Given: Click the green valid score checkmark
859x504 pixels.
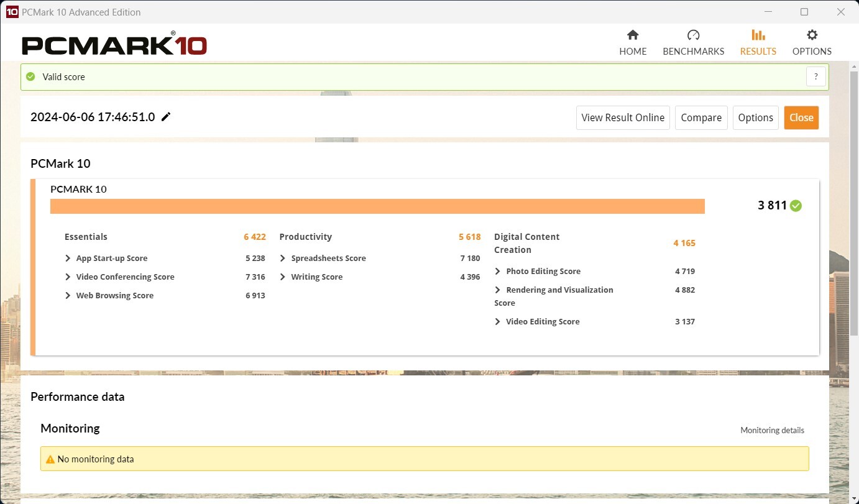Looking at the screenshot, I should coord(30,77).
